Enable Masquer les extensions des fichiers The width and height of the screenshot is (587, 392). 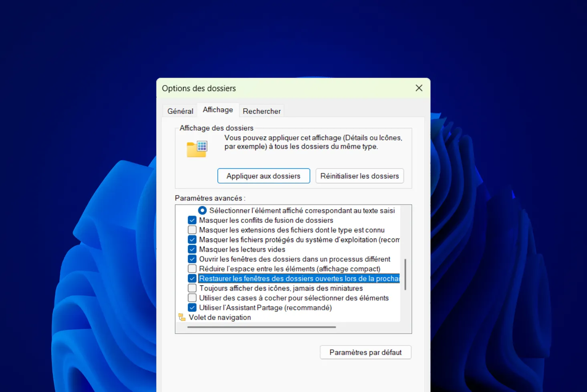point(192,230)
